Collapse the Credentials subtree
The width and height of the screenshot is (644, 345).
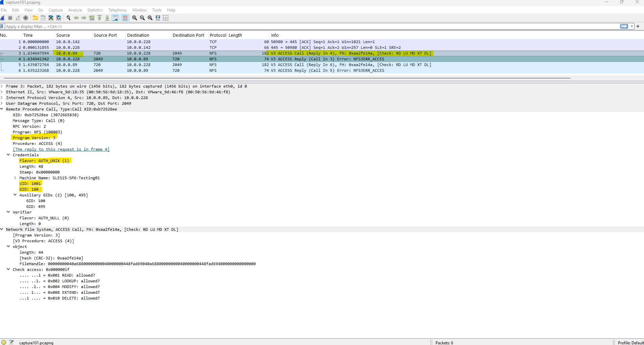8,155
